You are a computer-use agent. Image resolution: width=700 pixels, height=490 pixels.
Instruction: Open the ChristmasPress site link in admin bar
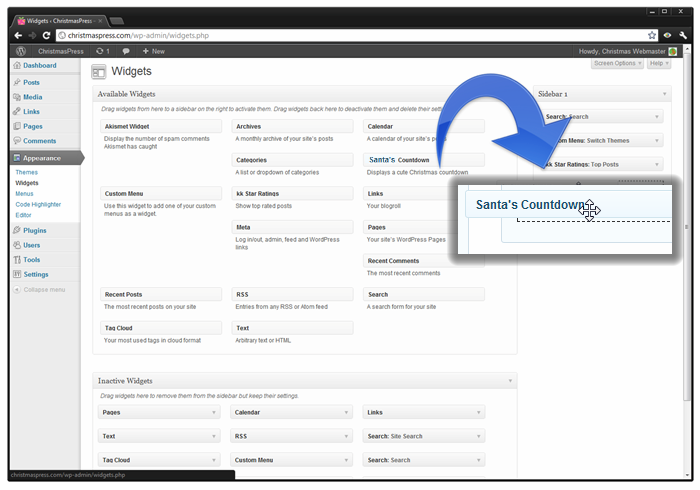point(61,51)
